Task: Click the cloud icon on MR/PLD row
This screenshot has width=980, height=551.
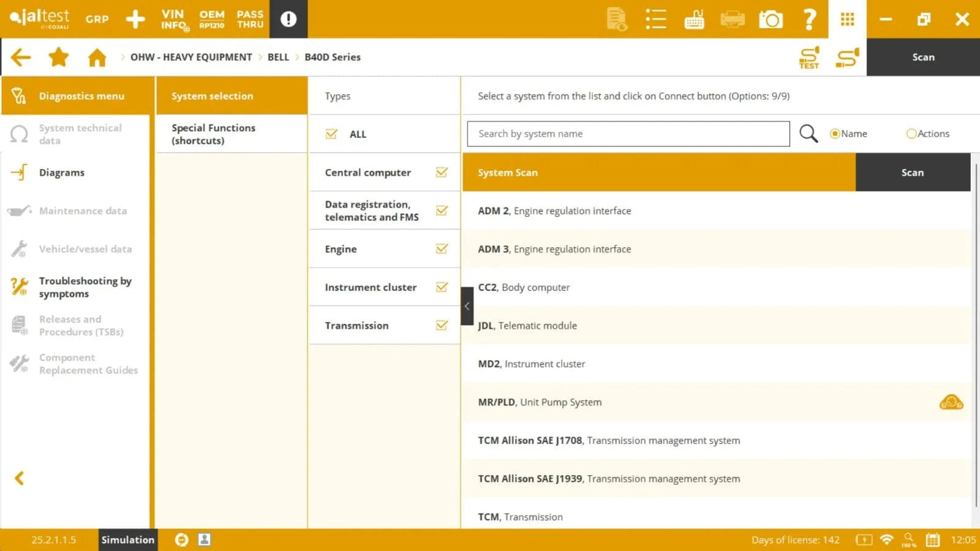Action: [x=951, y=402]
